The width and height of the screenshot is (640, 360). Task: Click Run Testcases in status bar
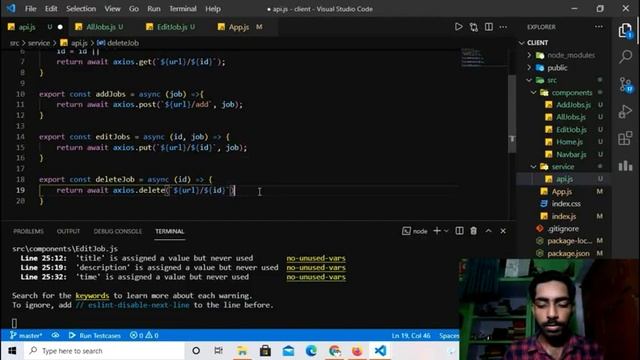click(x=95, y=336)
